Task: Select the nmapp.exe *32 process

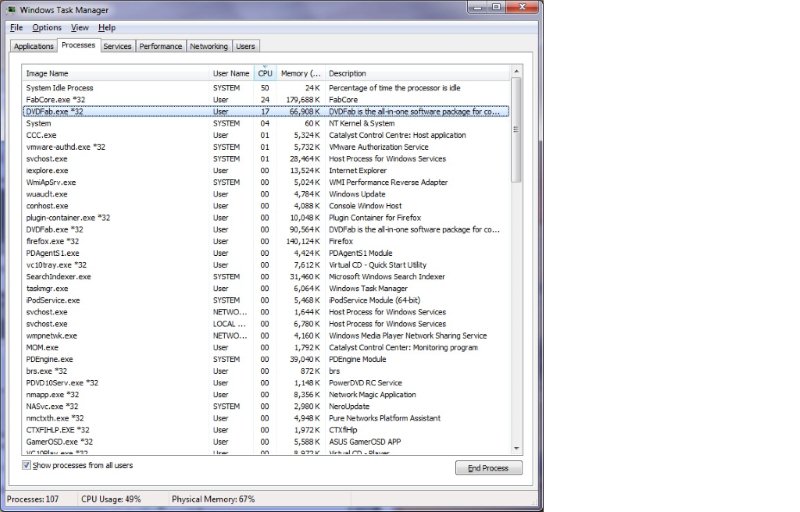Action: pyautogui.click(x=266, y=394)
